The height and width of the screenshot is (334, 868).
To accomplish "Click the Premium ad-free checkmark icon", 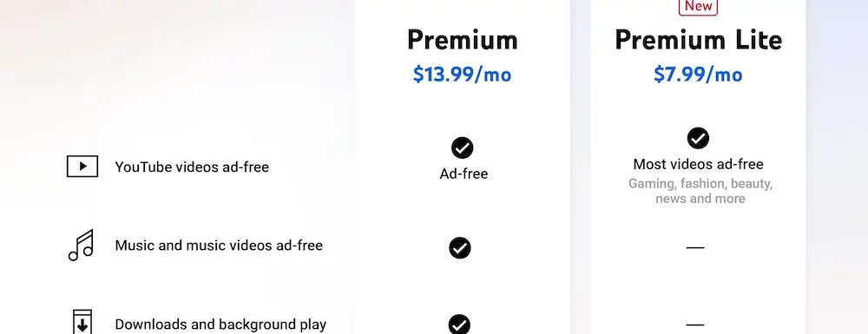I will [463, 147].
